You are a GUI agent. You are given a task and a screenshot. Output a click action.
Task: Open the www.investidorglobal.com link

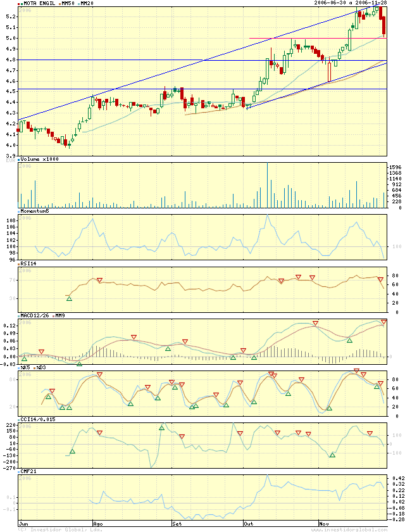[349, 529]
